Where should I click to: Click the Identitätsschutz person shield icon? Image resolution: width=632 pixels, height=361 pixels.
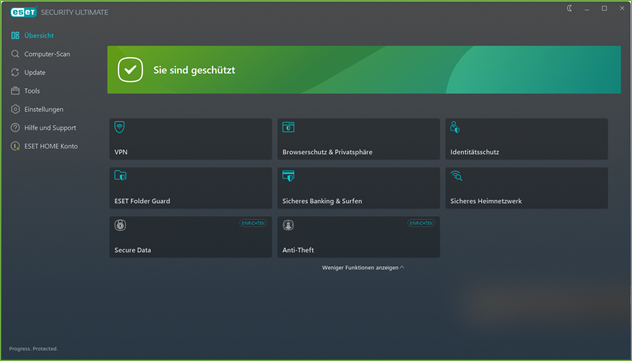[455, 127]
